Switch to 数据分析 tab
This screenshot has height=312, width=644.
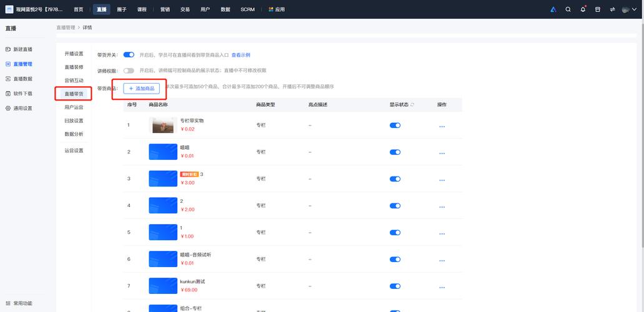[74, 134]
